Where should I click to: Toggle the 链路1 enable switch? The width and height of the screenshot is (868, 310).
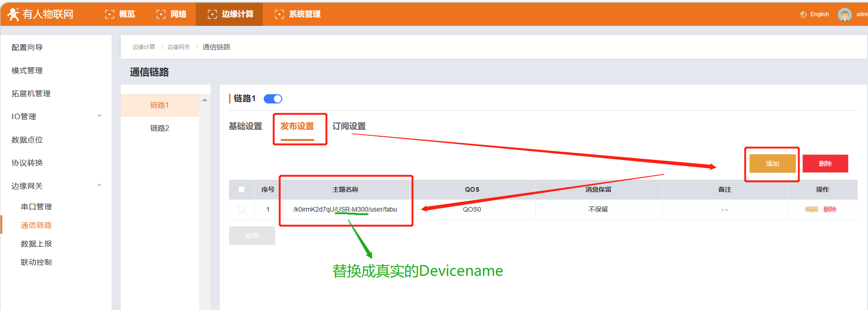273,99
